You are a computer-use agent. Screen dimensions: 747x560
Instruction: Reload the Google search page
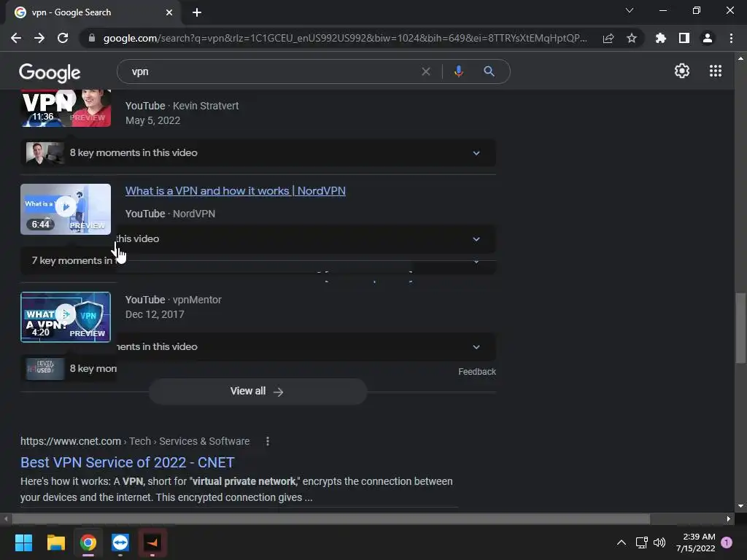(63, 38)
